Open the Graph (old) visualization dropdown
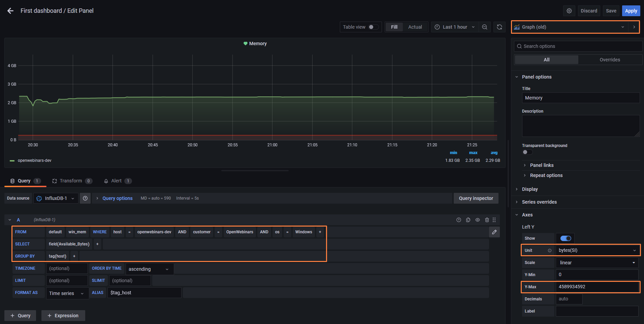 (x=622, y=27)
